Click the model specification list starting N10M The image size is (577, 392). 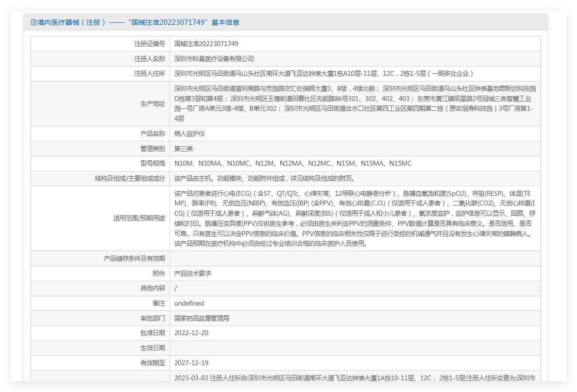(292, 164)
